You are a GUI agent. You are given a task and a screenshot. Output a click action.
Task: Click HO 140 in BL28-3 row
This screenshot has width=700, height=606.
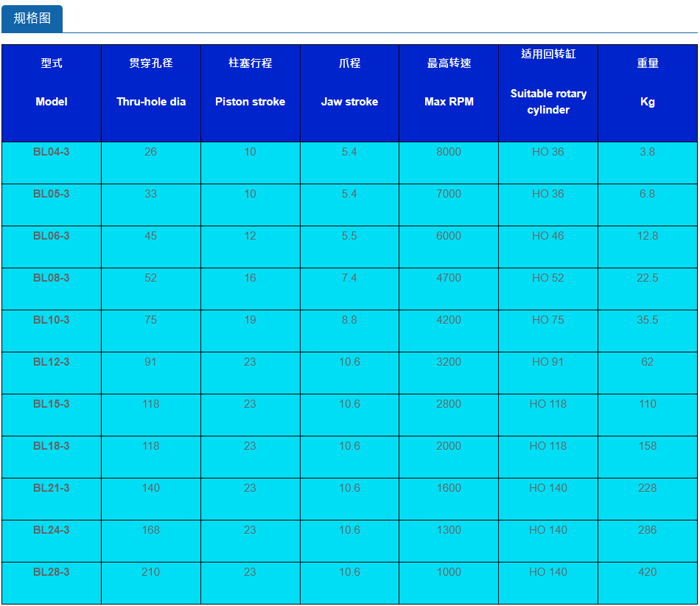click(x=547, y=571)
